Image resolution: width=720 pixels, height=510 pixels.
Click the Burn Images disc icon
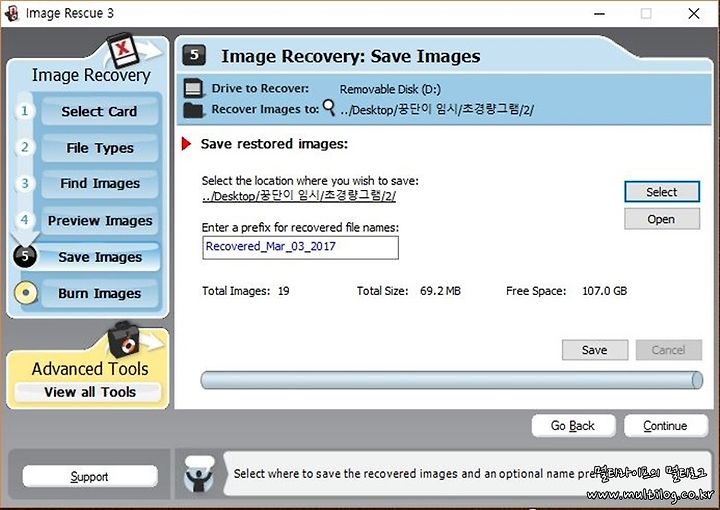(x=26, y=292)
